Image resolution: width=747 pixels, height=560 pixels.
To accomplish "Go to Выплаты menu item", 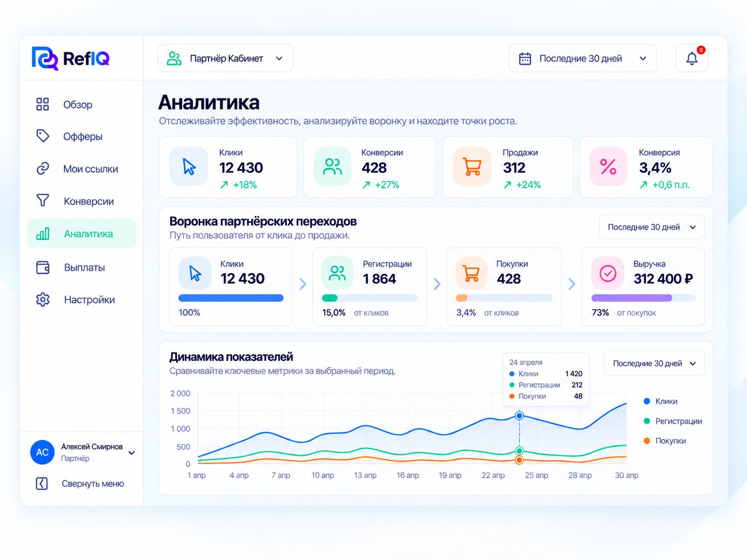I will tap(82, 268).
